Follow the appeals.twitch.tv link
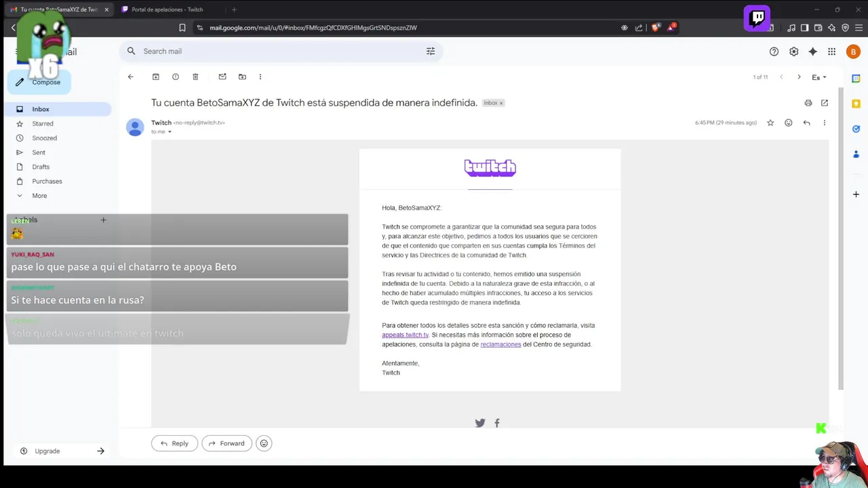 click(405, 335)
